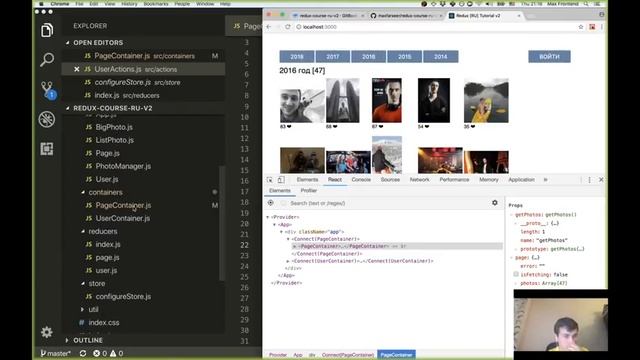Screen dimensions: 640x360
Task: Open the Search view in activity bar
Action: pos(47,60)
